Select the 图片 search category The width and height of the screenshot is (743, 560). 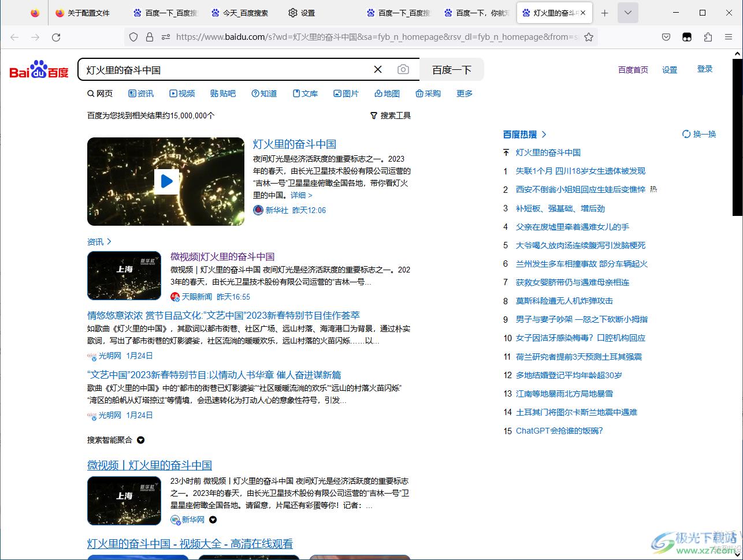click(x=346, y=94)
